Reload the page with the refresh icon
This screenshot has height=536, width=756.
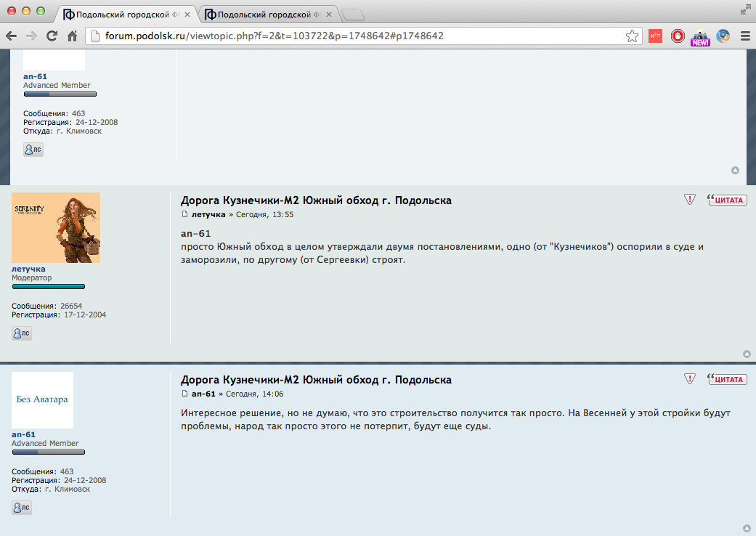point(52,36)
